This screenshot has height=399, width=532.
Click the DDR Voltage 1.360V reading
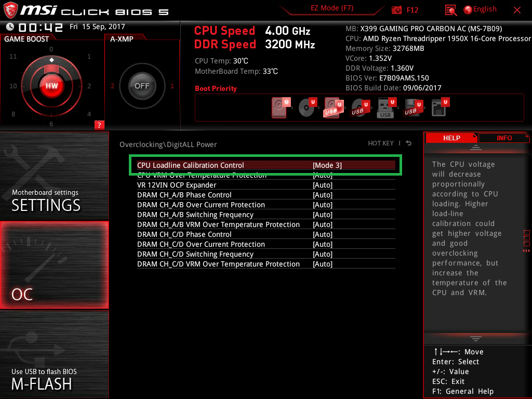tap(379, 68)
